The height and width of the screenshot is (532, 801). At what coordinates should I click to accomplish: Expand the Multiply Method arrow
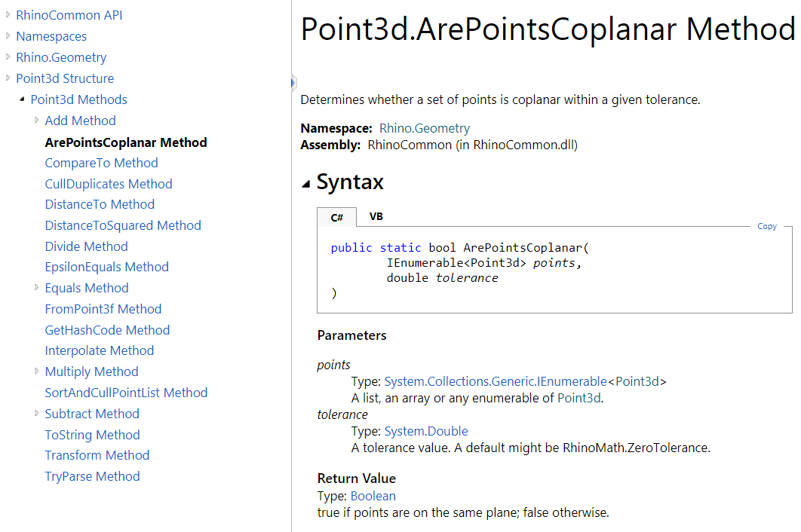tap(37, 371)
